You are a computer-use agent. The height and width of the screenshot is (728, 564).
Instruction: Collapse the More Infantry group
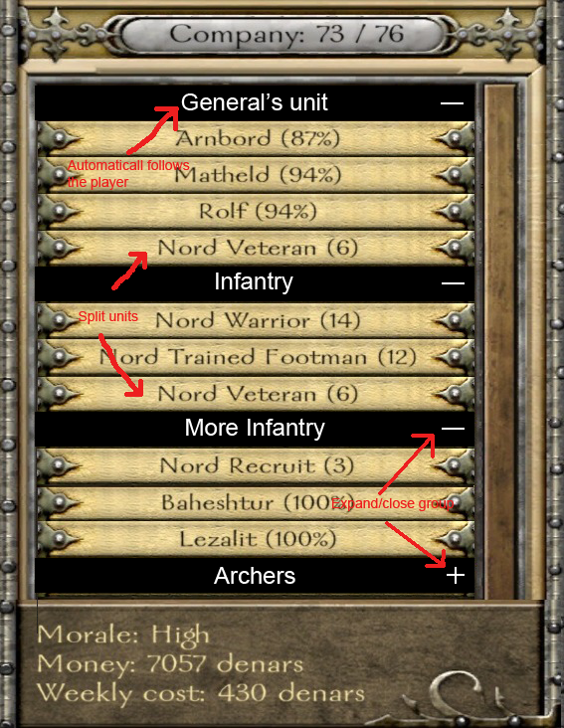tap(453, 428)
